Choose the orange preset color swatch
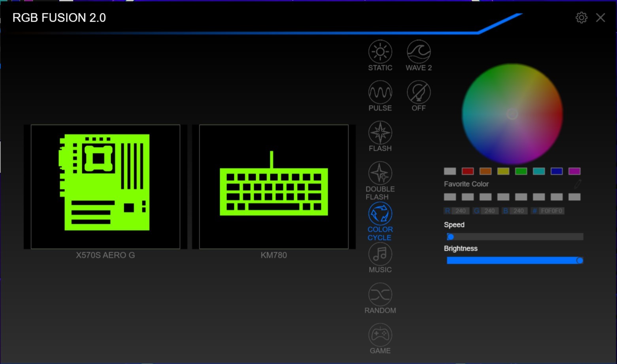The width and height of the screenshot is (617, 364). 485,171
